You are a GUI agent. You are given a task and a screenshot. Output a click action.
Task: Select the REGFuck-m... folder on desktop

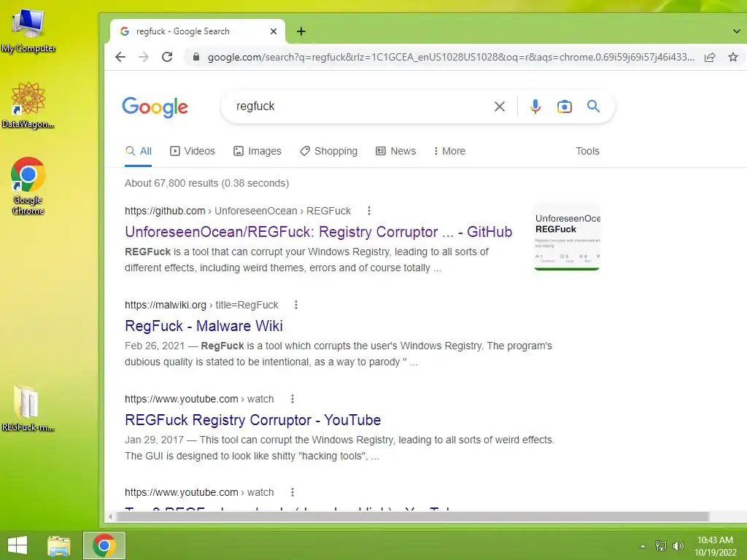click(x=28, y=408)
